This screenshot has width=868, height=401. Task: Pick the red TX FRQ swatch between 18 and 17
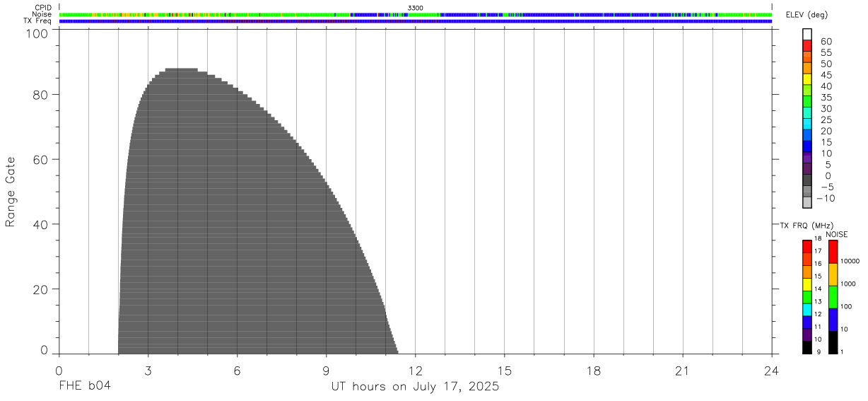click(807, 247)
